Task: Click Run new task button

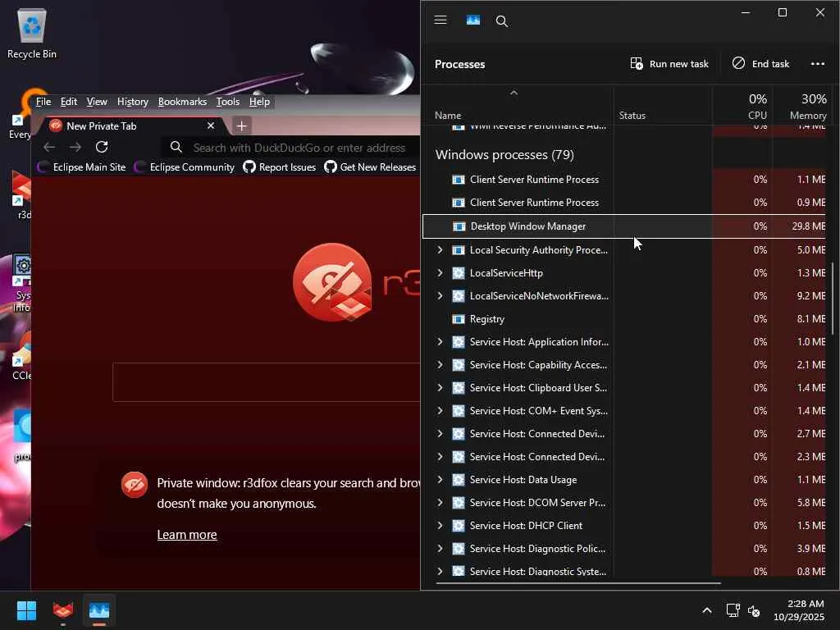Action: point(669,64)
